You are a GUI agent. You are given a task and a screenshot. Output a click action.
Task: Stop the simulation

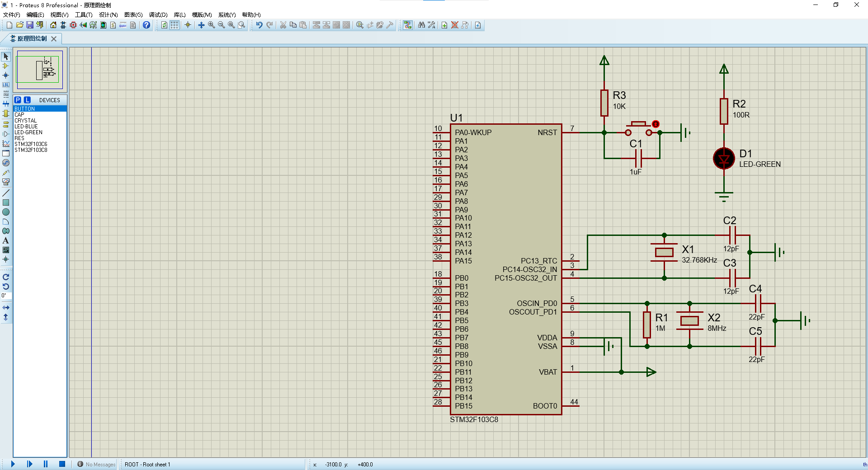pyautogui.click(x=62, y=464)
